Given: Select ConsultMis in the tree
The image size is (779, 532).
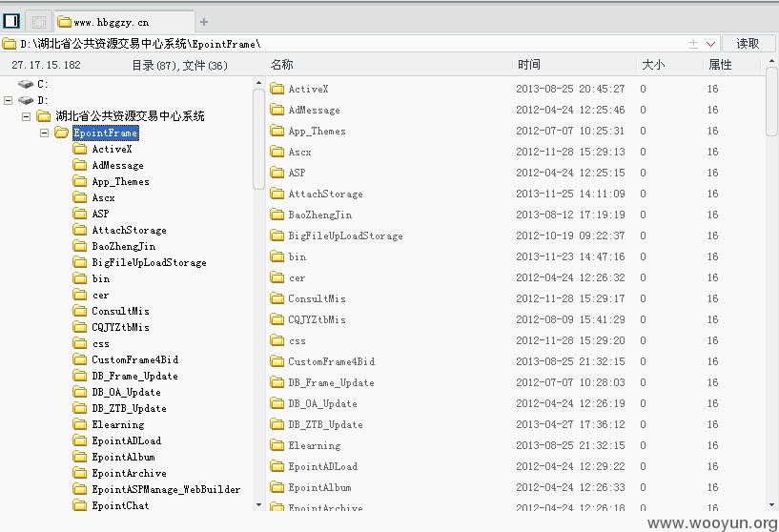Looking at the screenshot, I should tap(120, 311).
